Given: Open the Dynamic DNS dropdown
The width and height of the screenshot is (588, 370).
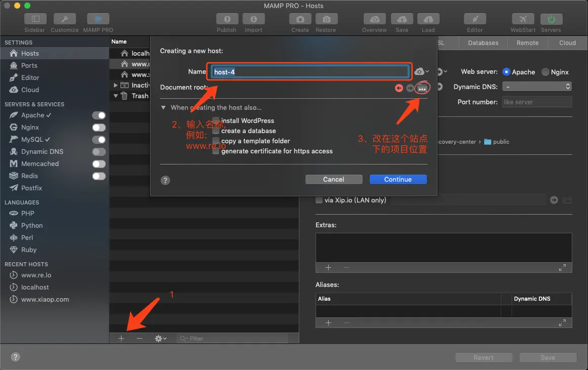Looking at the screenshot, I should coord(537,87).
